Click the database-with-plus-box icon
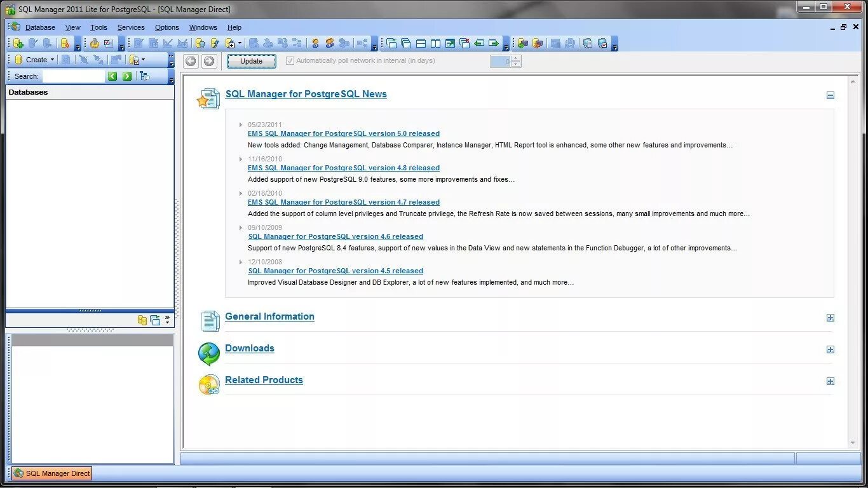Viewport: 868px width, 488px height. coord(230,43)
